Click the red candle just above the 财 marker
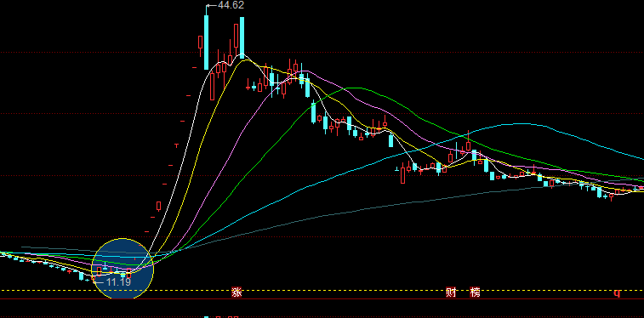Image resolution: width=644 pixels, height=318 pixels. pyautogui.click(x=451, y=157)
